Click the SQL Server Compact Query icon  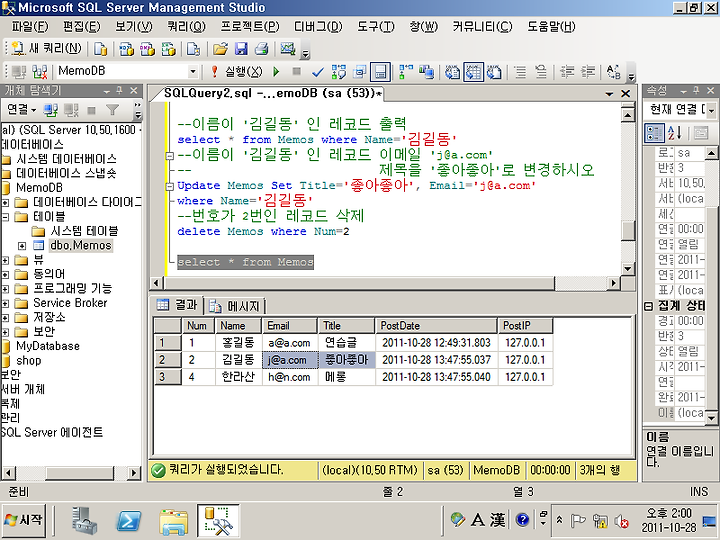point(194,49)
